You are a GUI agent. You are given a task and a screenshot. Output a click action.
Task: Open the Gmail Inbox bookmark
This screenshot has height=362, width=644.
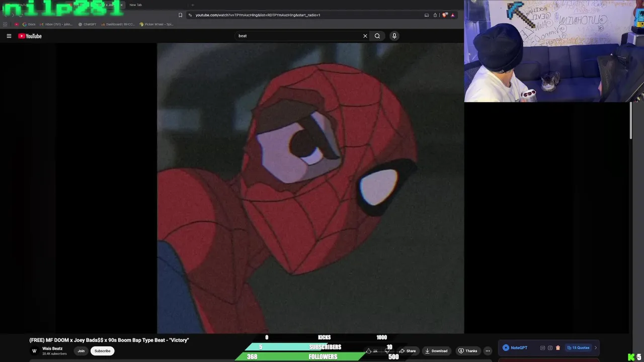click(56, 24)
